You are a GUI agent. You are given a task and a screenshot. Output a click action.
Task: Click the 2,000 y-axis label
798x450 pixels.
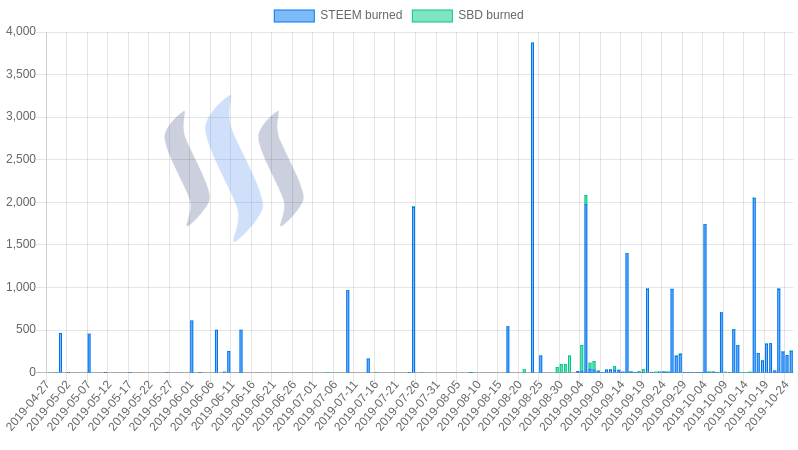(x=21, y=202)
